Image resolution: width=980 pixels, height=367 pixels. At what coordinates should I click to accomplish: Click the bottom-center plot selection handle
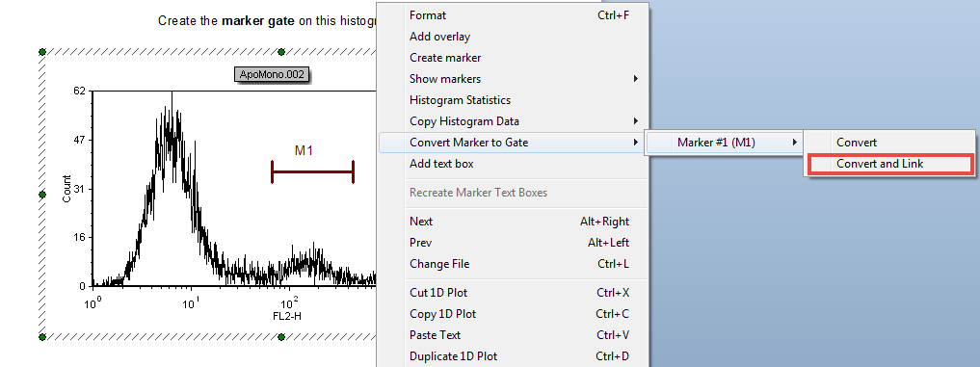(x=281, y=337)
